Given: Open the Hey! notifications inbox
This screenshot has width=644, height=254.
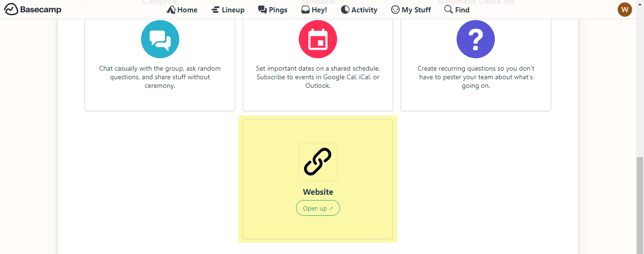Looking at the screenshot, I should (x=314, y=10).
